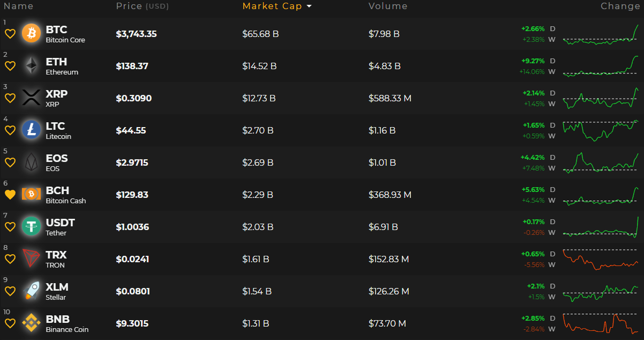Toggle the favorite heart for XLM

(x=10, y=291)
